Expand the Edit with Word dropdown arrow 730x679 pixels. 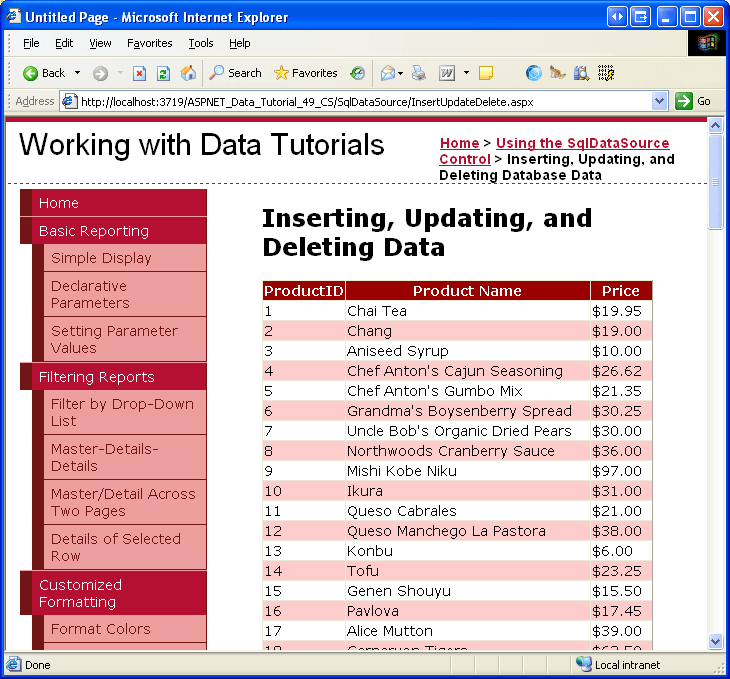(x=466, y=73)
